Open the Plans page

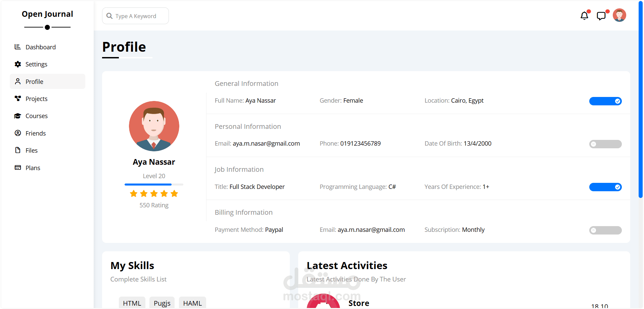(47, 168)
